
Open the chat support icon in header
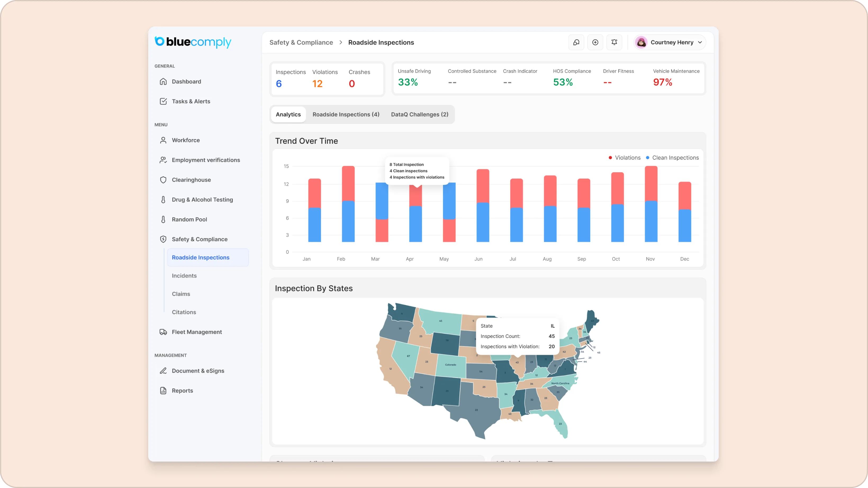pos(576,42)
